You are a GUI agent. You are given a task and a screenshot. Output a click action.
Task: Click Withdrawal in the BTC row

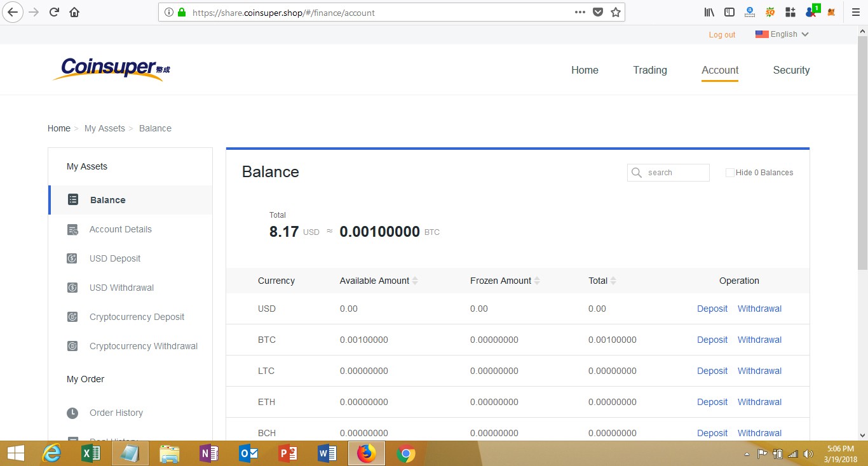(x=759, y=340)
